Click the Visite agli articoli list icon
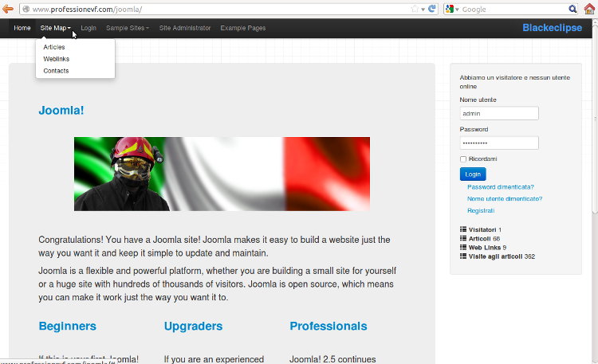Image resolution: width=598 pixels, height=364 pixels. click(463, 256)
